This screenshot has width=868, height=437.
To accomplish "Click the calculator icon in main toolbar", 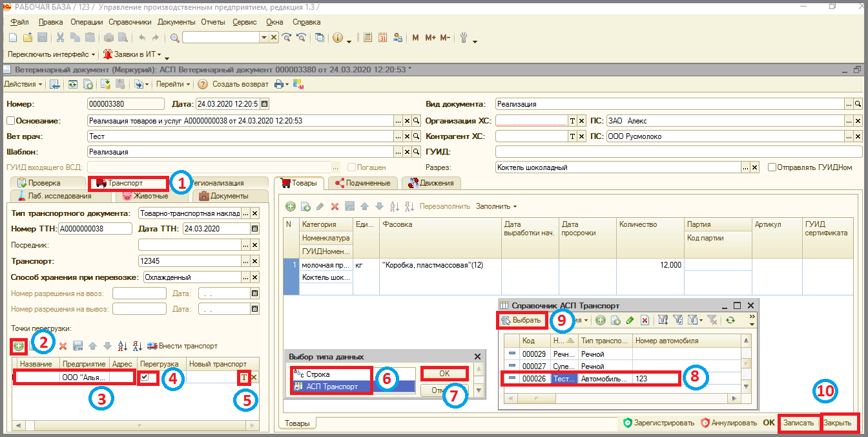I will click(368, 37).
